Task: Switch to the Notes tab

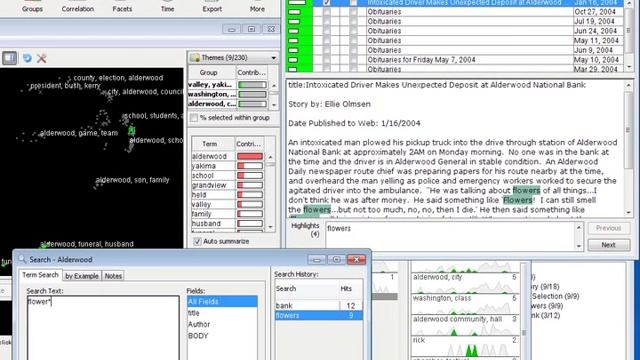Action: click(x=113, y=276)
